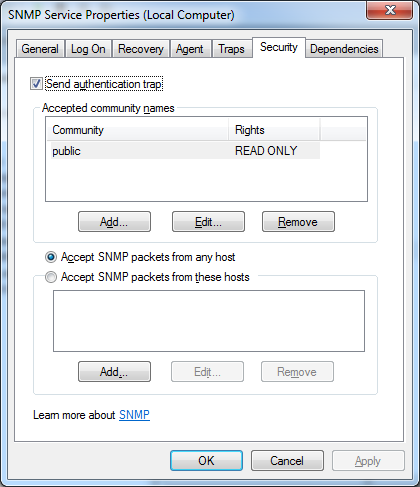This screenshot has height=487, width=420.
Task: Select Accept SNMP packets from any host
Action: [x=51, y=257]
